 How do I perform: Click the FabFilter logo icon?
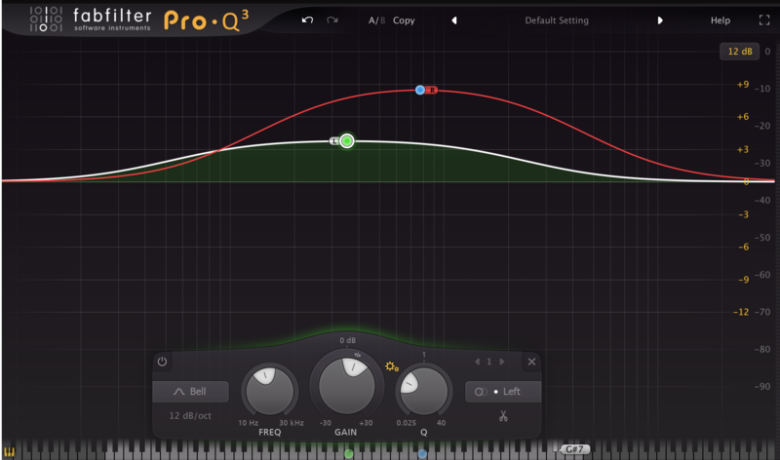(46, 19)
